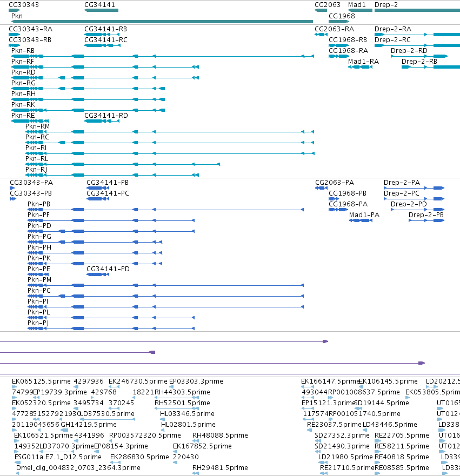Screen dimensions: 460x476
Task: Select the Drep-2 gene label
Action: (x=386, y=4)
